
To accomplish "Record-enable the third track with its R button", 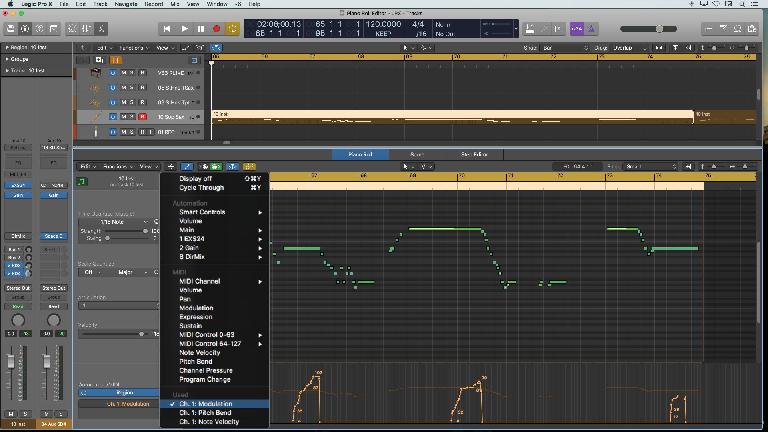I will click(143, 102).
